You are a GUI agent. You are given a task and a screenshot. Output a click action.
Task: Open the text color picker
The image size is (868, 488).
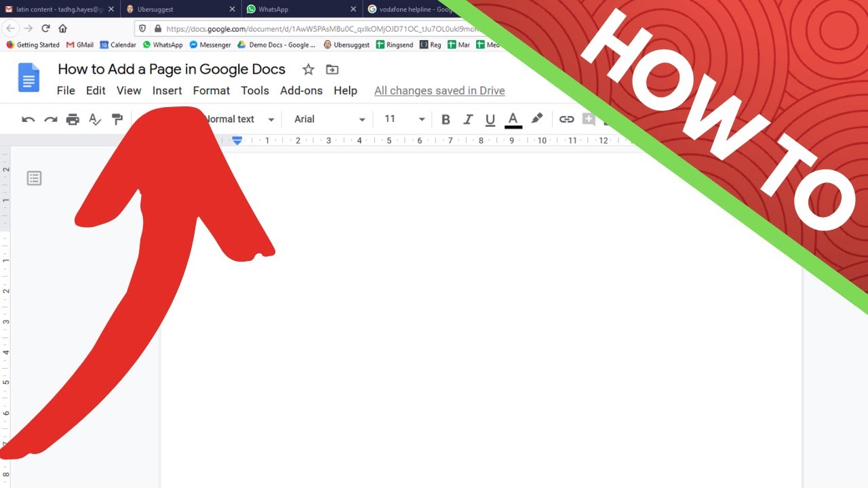513,120
